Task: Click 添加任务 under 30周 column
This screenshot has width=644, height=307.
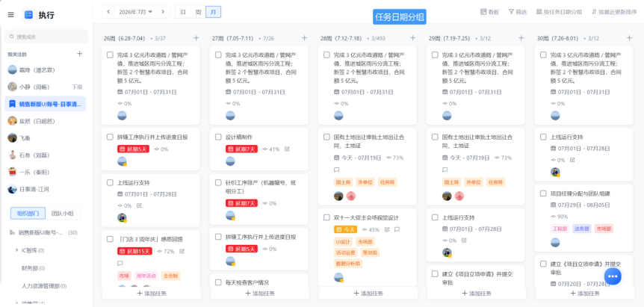Action: click(x=585, y=294)
